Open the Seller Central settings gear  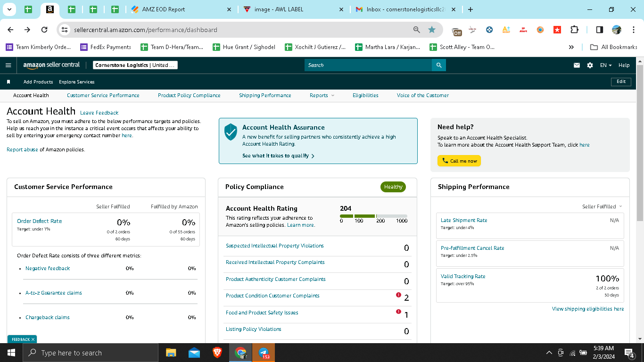coord(590,65)
